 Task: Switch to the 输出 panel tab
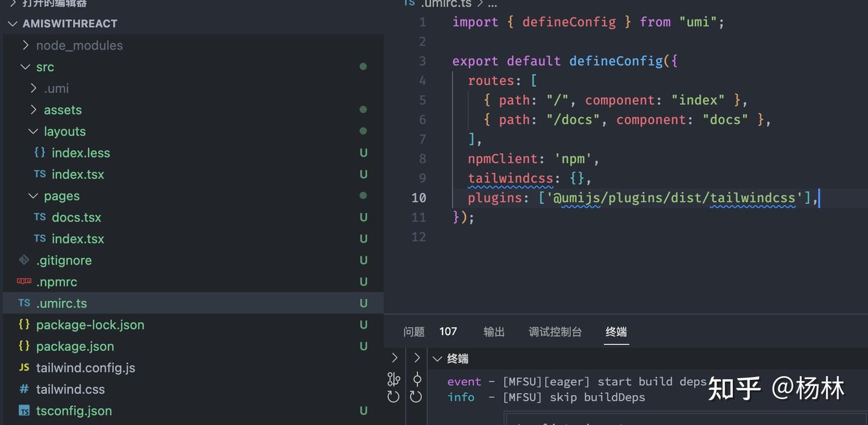pyautogui.click(x=494, y=332)
